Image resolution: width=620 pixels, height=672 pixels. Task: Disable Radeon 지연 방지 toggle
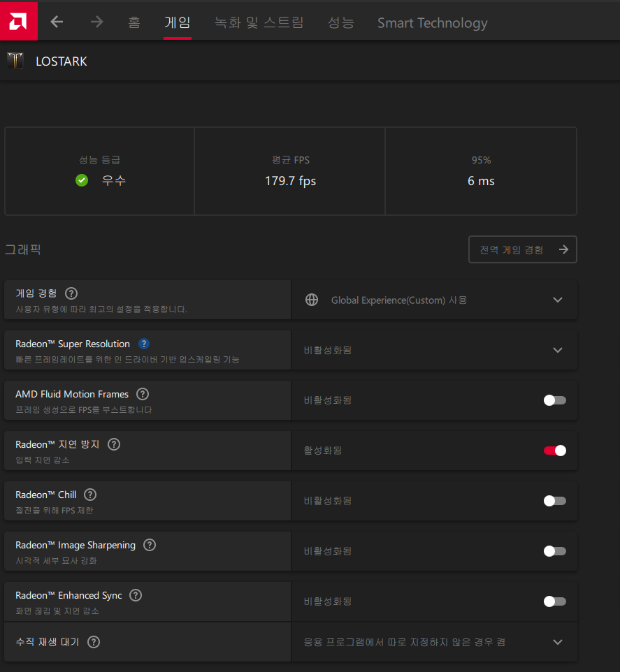(554, 451)
